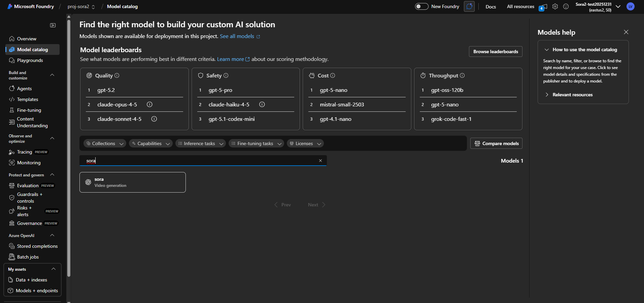Click the New Foundry refresh icon button

click(469, 6)
